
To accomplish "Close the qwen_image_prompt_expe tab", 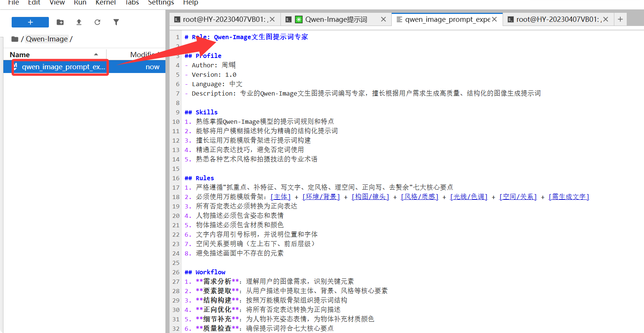I will tap(494, 19).
